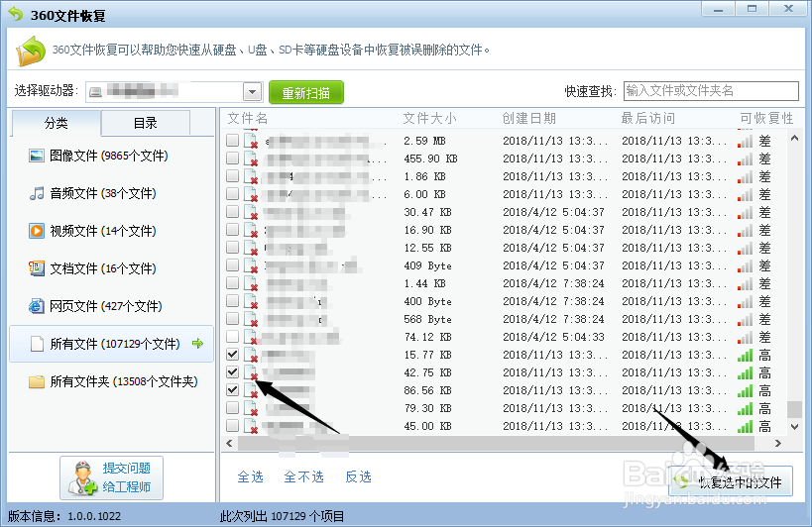812x527 pixels.
Task: Click 提交问题给工程师 button
Action: (x=111, y=477)
